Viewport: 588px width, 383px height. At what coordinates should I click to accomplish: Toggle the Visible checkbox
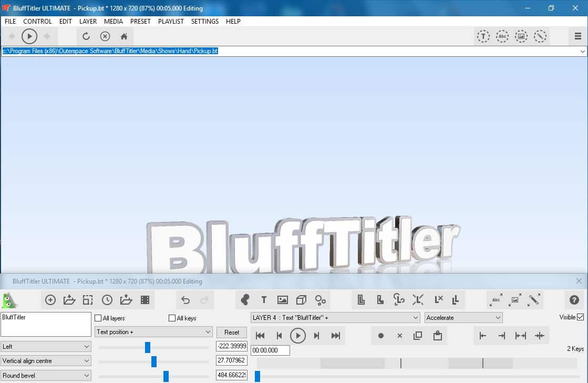581,317
